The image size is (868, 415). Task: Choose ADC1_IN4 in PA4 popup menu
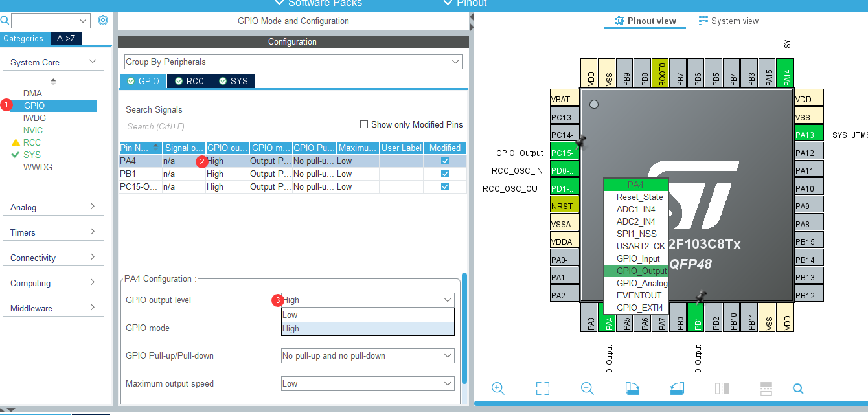[x=635, y=209]
